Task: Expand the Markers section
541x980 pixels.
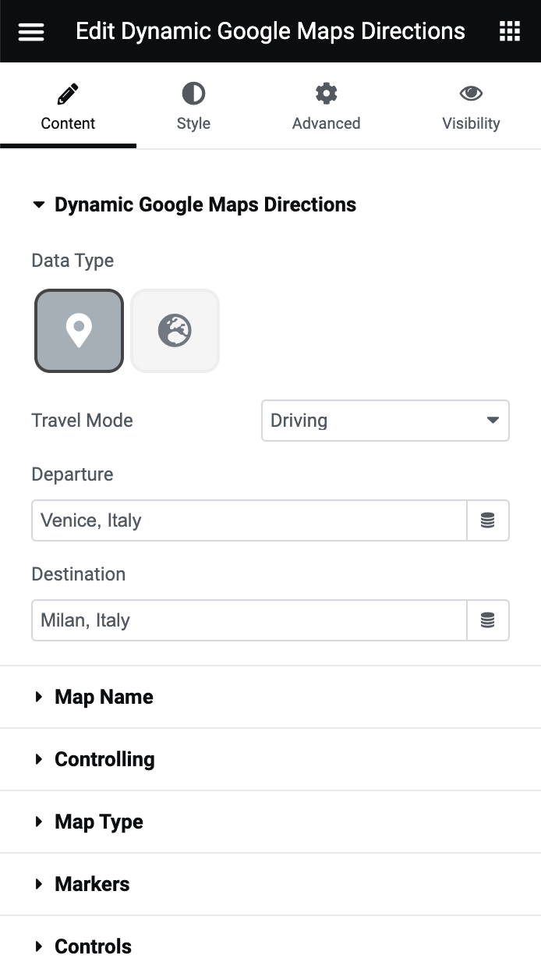Action: [x=91, y=884]
